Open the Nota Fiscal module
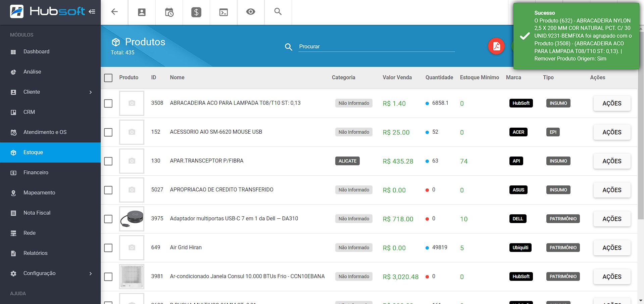 (50, 213)
